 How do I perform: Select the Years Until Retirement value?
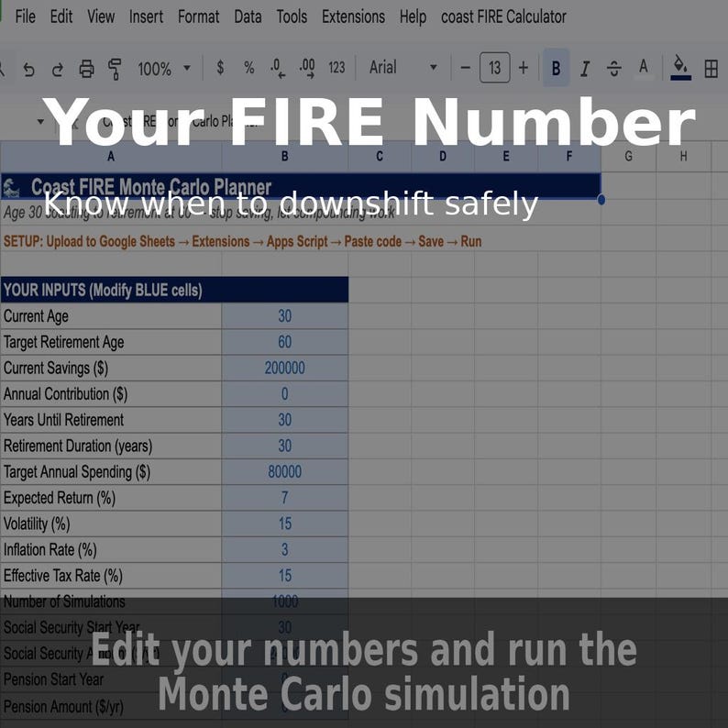(x=284, y=420)
